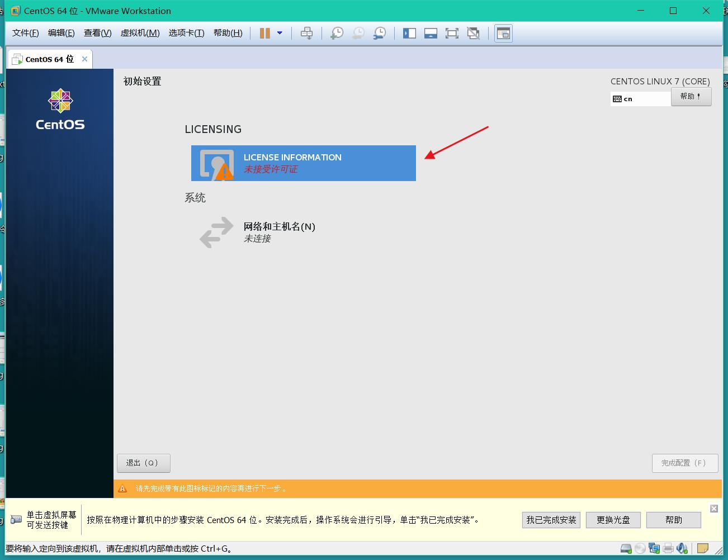The width and height of the screenshot is (728, 560).
Task: Select the CentOS 64 位 tab
Action: 49,59
